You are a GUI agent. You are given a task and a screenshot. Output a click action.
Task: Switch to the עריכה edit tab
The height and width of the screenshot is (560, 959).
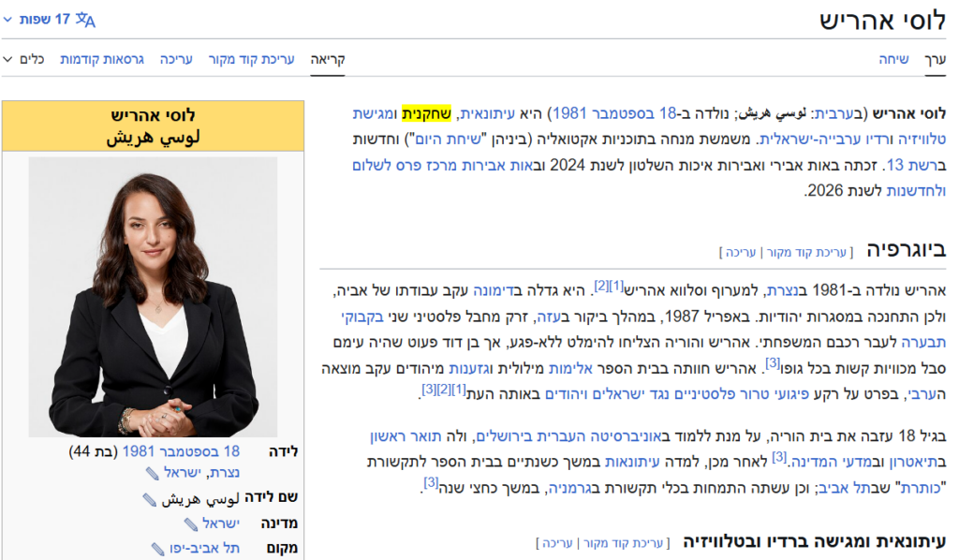[176, 59]
